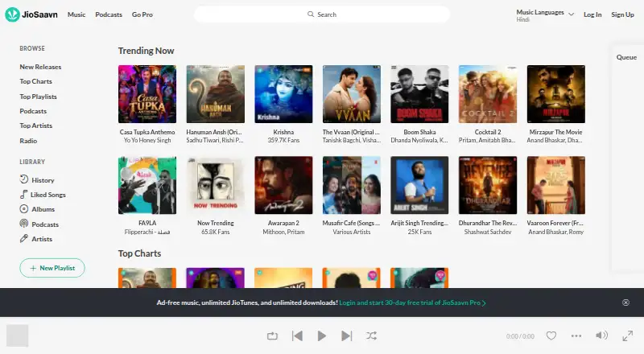The height and width of the screenshot is (354, 644).
Task: Close the ad-free promo banner
Action: (625, 303)
